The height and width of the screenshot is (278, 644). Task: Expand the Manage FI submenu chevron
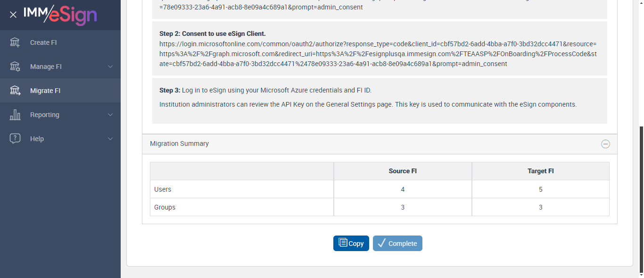click(110, 67)
